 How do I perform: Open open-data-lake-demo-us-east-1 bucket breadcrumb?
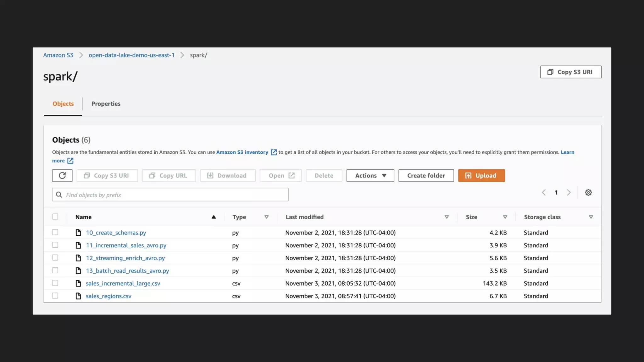(x=131, y=55)
